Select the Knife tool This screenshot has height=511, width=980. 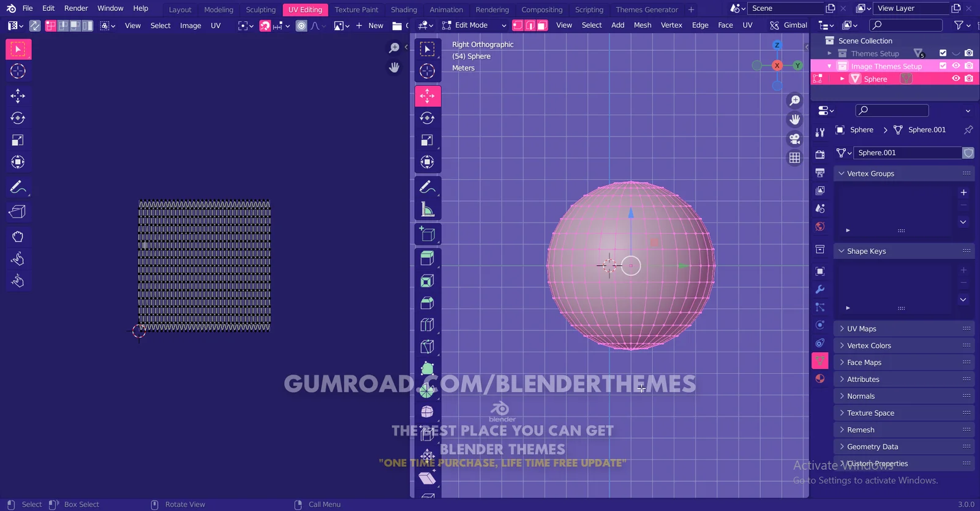(x=428, y=347)
